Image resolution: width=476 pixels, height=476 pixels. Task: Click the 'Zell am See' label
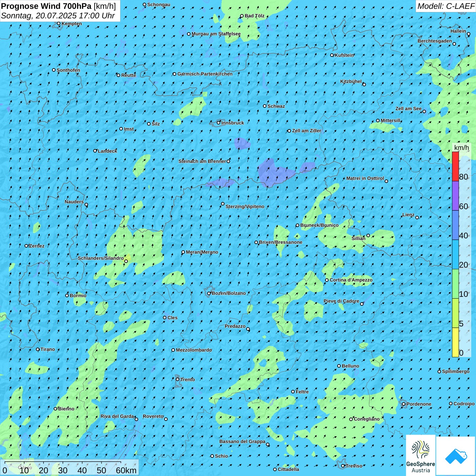(408, 108)
